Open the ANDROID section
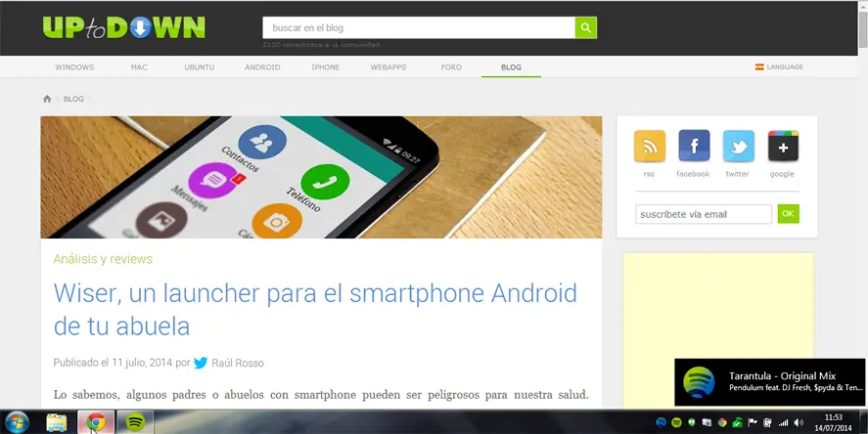This screenshot has height=434, width=868. (262, 66)
